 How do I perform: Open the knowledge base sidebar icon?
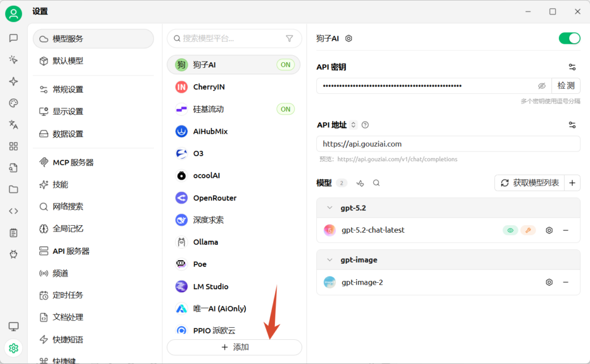coord(14,168)
